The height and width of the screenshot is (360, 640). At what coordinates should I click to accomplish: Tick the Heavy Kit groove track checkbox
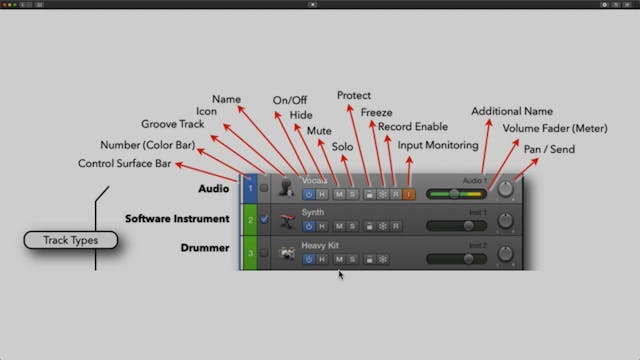[264, 253]
